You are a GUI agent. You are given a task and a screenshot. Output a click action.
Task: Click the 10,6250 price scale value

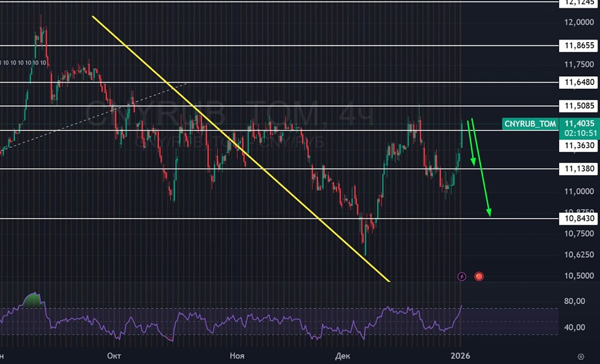click(579, 255)
